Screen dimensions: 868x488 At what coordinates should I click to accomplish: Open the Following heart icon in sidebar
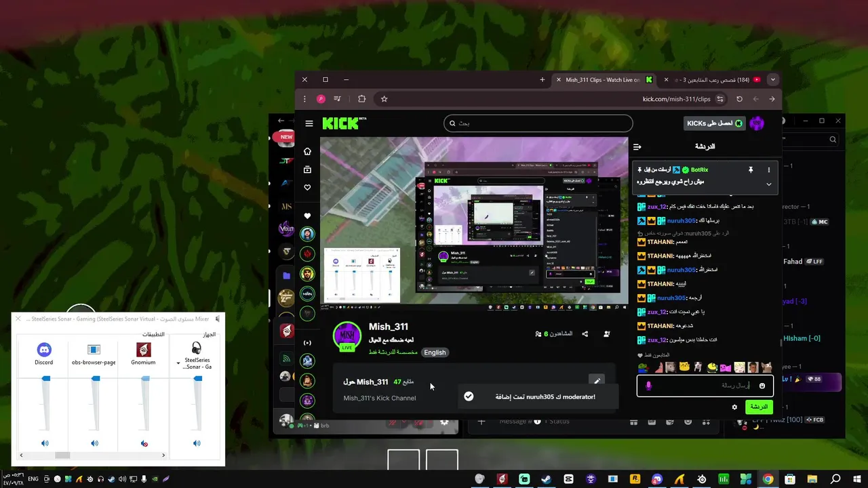[307, 188]
